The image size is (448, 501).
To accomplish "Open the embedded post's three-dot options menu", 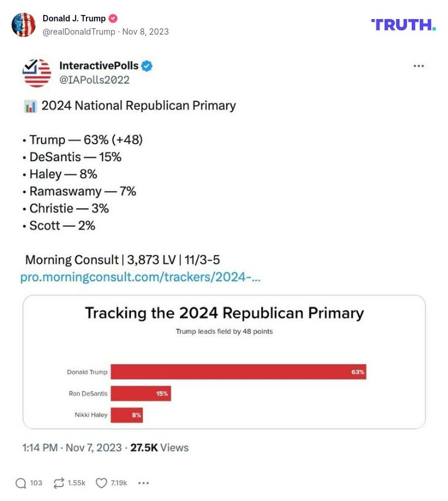I will [x=419, y=66].
